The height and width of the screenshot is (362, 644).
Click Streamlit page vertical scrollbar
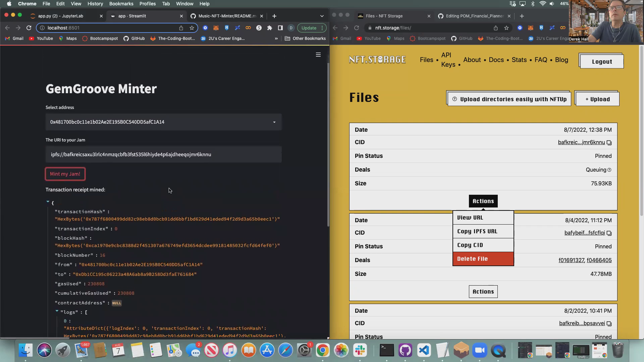[328, 144]
